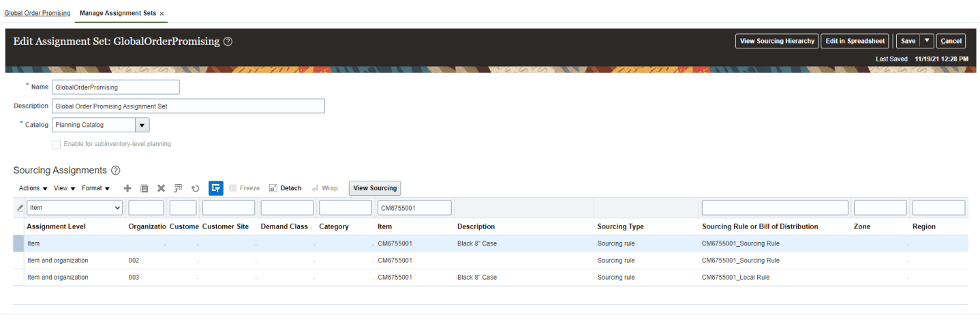
Task: Click the Description input field
Action: pyautogui.click(x=188, y=106)
